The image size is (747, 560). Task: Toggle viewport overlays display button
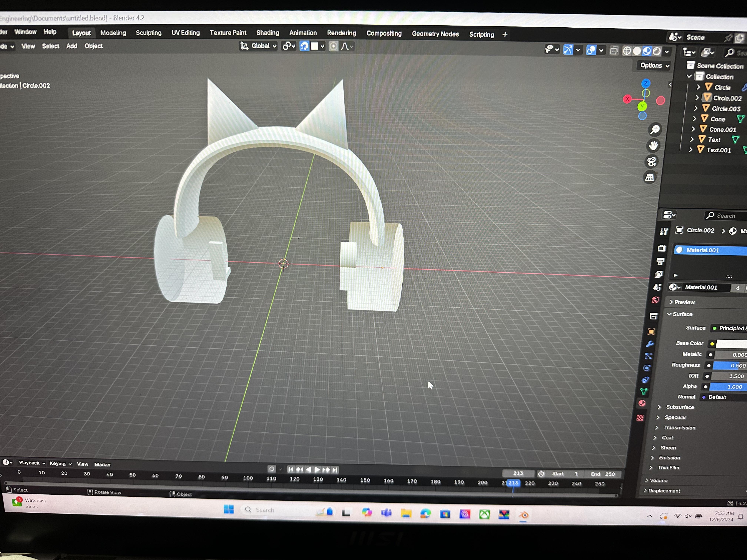tap(591, 50)
